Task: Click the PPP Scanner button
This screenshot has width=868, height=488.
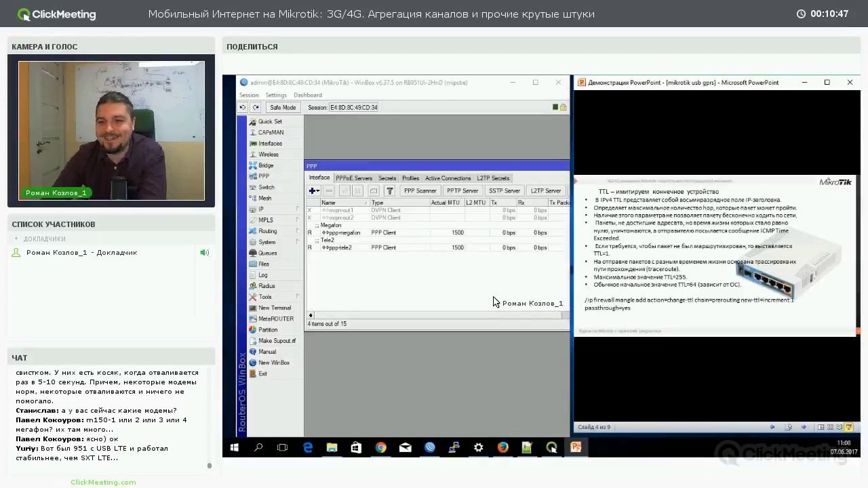Action: (x=420, y=191)
